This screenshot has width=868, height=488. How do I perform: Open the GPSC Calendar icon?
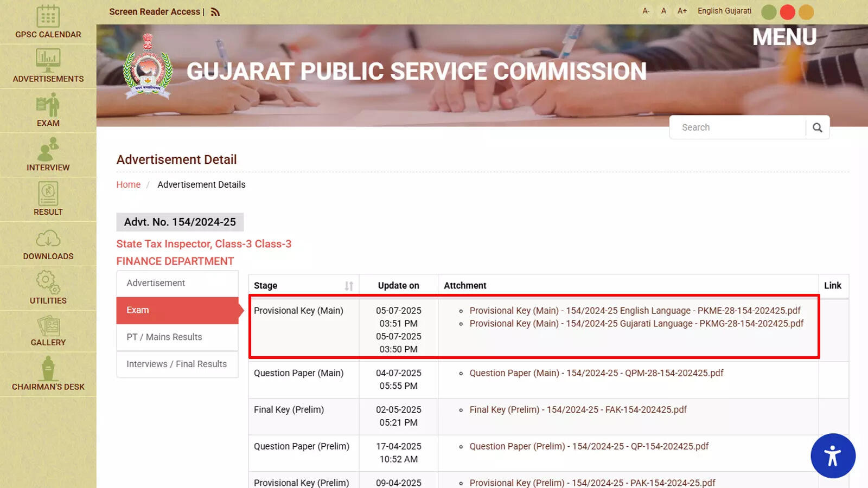tap(48, 16)
